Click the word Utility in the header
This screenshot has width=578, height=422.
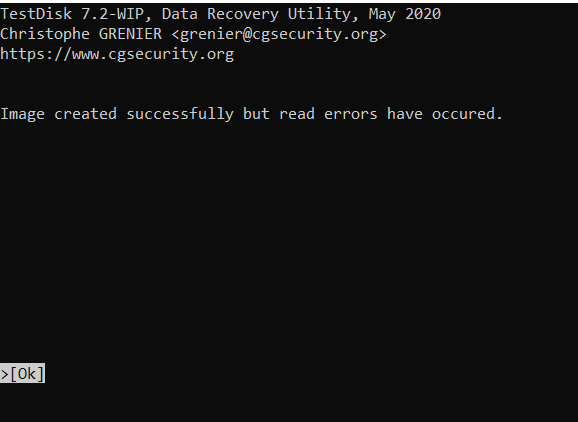pos(319,14)
